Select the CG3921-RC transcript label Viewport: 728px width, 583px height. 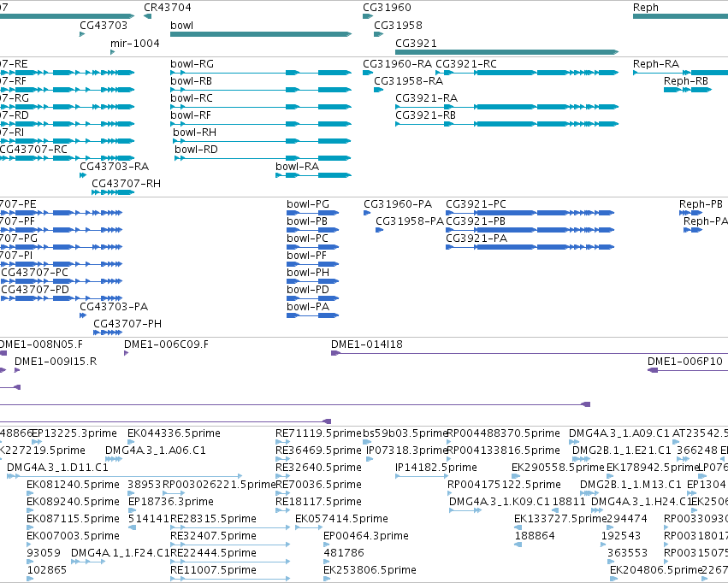tap(465, 64)
